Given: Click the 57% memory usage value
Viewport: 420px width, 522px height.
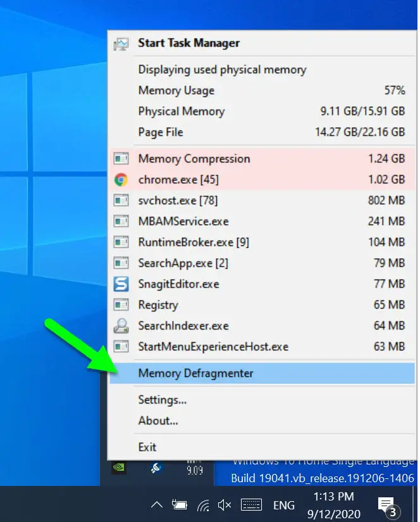Looking at the screenshot, I should pos(395,90).
